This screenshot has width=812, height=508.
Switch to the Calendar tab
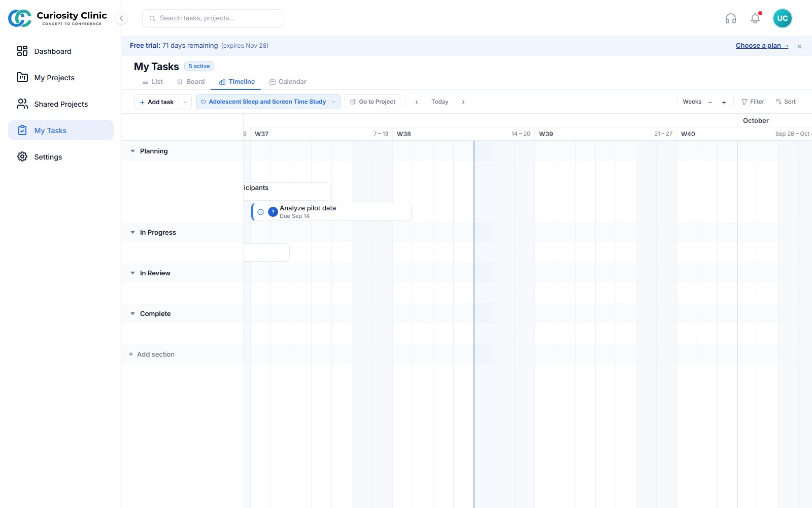pyautogui.click(x=288, y=82)
